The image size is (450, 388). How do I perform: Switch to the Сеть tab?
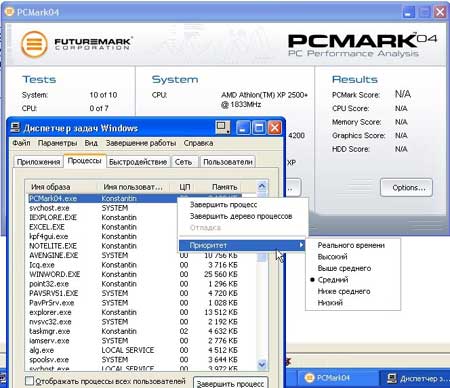(x=183, y=162)
